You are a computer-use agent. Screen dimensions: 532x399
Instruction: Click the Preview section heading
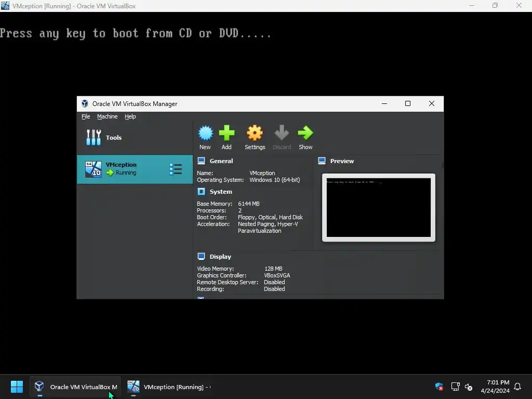point(342,161)
